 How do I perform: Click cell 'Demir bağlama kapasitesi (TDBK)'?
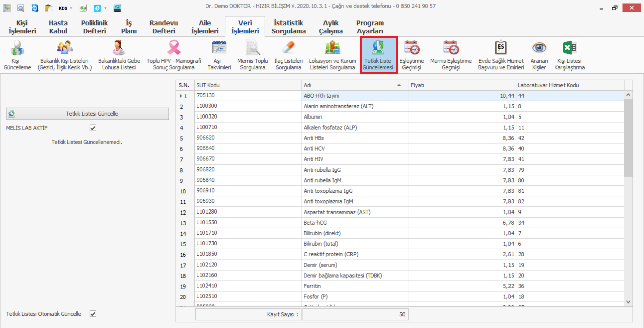pos(355,276)
